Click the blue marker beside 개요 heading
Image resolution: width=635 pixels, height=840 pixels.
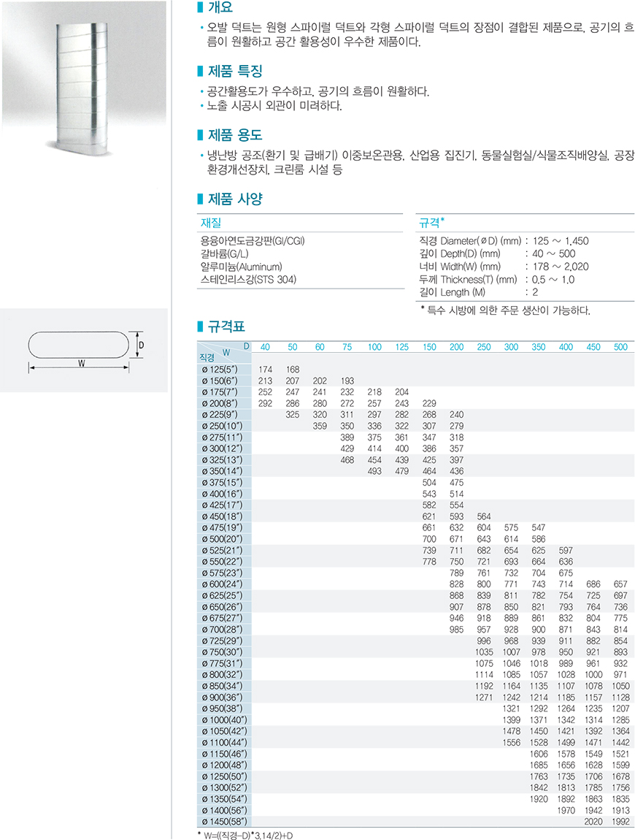[x=200, y=8]
